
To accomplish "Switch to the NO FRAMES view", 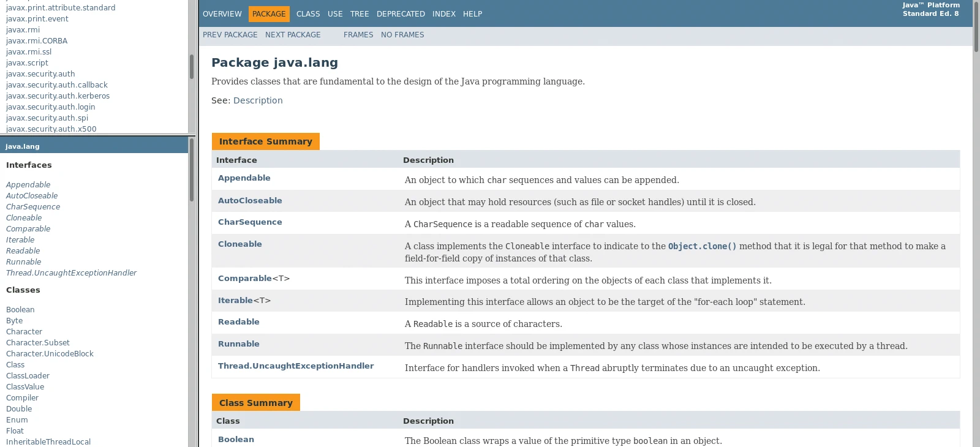I will coord(402,35).
